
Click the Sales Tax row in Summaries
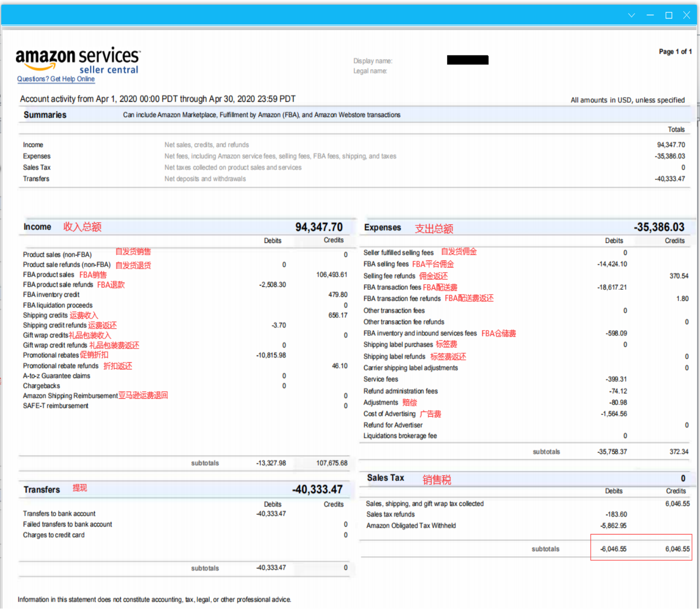coord(354,168)
